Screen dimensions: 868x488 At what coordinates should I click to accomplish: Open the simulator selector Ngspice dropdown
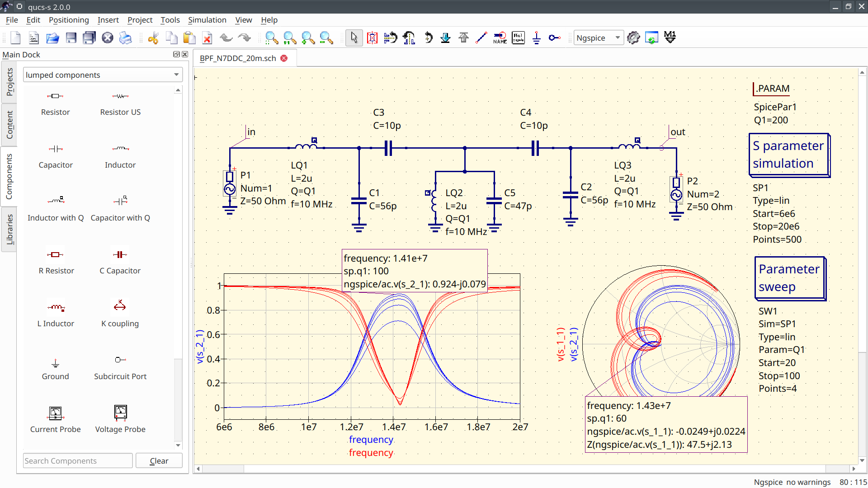tap(599, 38)
